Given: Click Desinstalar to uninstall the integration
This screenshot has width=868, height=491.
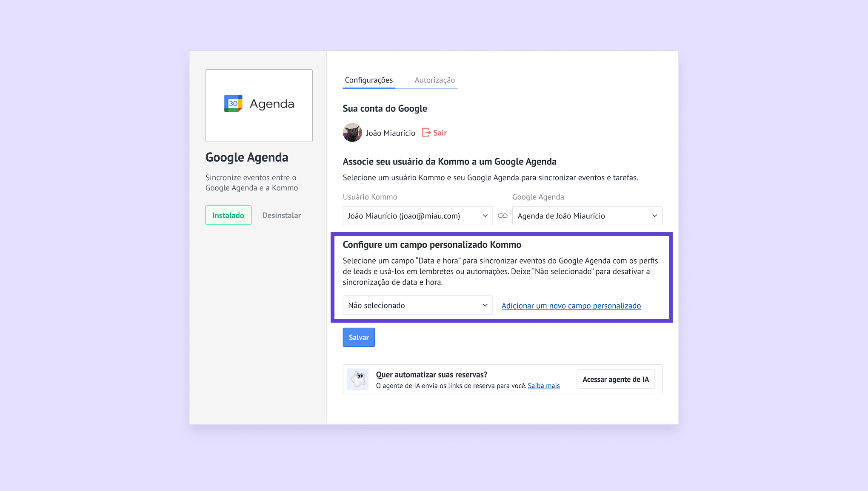Looking at the screenshot, I should 281,215.
